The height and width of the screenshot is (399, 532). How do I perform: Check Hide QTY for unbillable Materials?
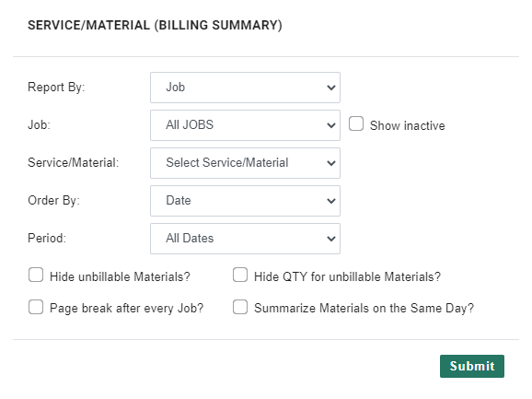coord(240,275)
